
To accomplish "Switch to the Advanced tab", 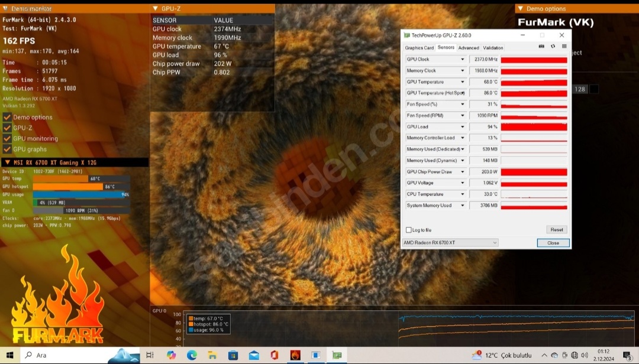I will [469, 48].
